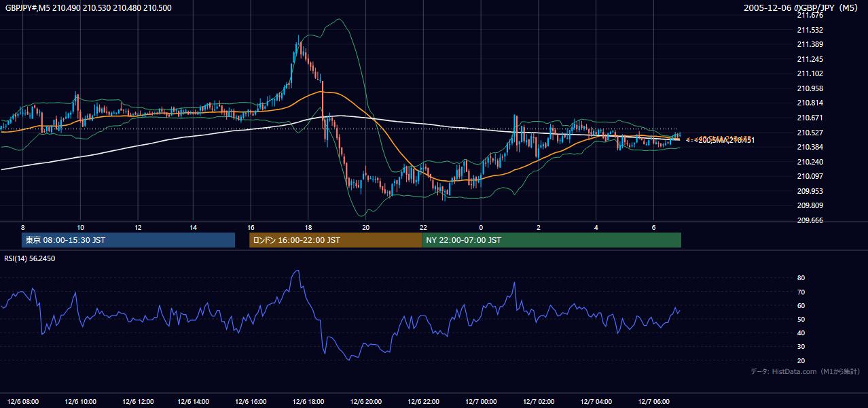Viewport: 868px width, 408px height.
Task: Click the 12/7 00:00 time label
Action: 481,401
